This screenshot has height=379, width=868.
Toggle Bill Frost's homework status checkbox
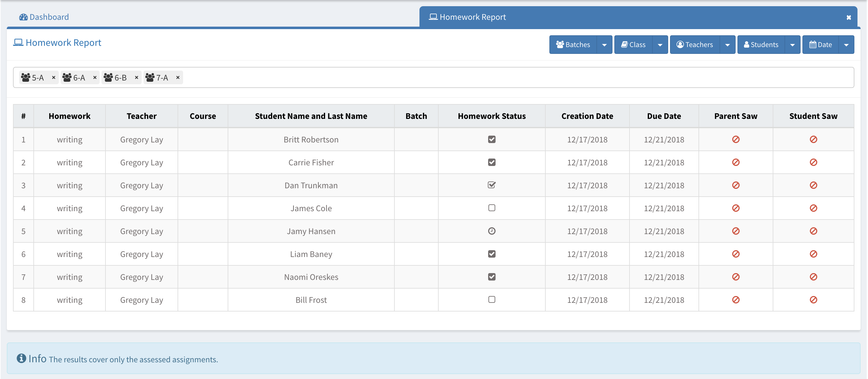[492, 300]
